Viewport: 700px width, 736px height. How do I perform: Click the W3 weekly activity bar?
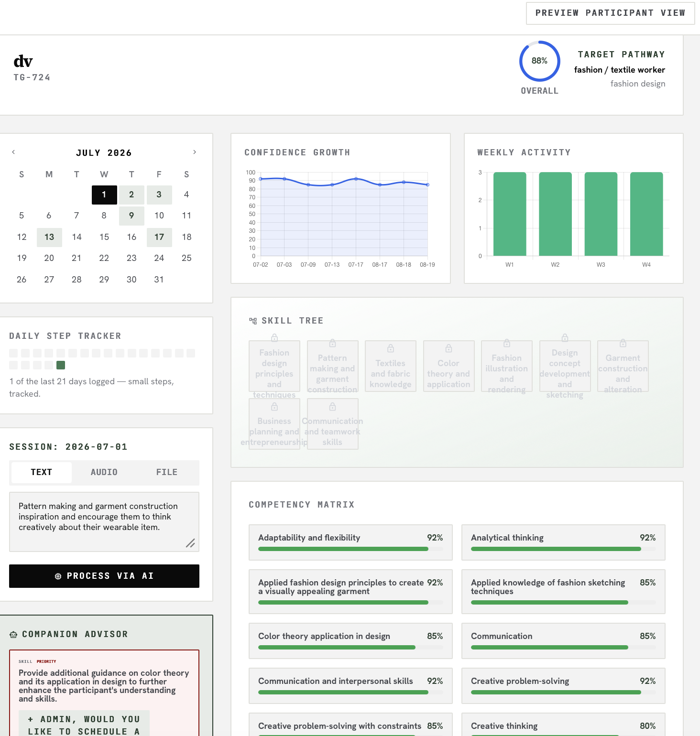click(x=601, y=214)
